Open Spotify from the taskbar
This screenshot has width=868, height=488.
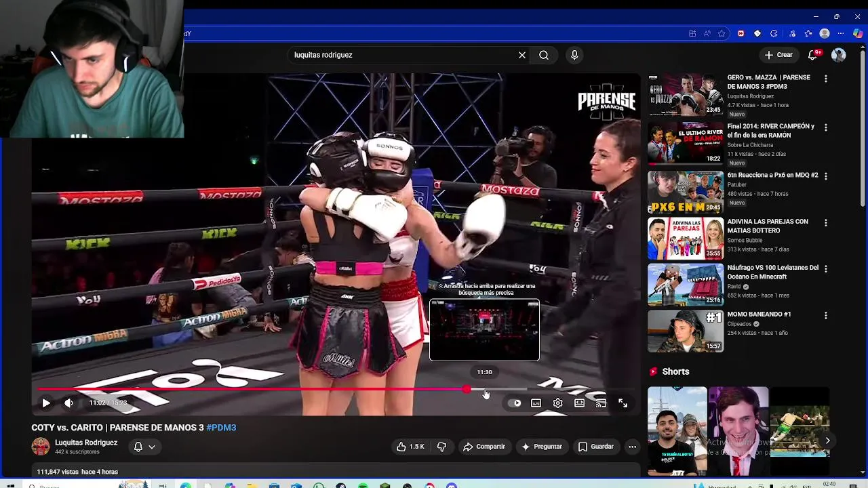[363, 485]
